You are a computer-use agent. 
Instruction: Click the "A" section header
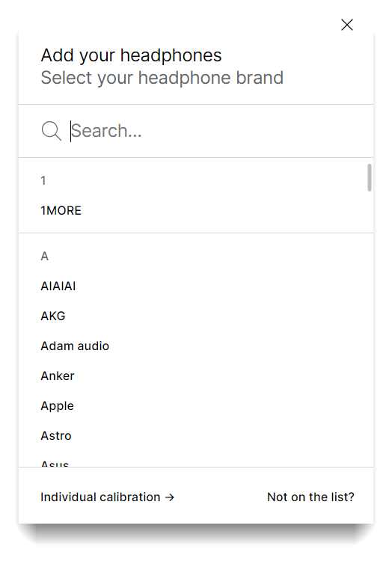(44, 256)
